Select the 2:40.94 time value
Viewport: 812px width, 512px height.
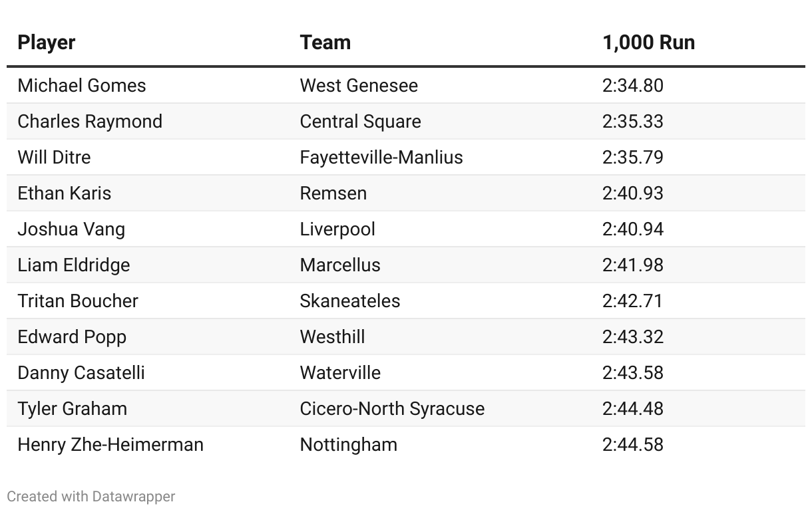click(x=632, y=229)
